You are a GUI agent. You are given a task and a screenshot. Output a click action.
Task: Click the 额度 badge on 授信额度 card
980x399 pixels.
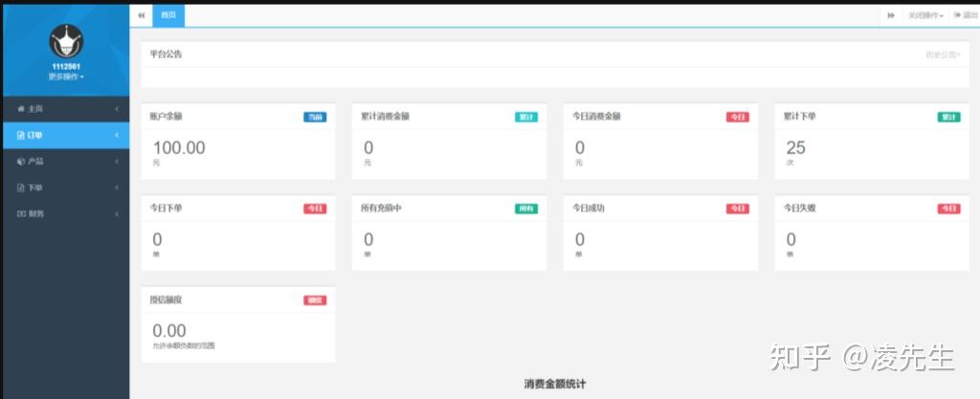click(x=315, y=300)
